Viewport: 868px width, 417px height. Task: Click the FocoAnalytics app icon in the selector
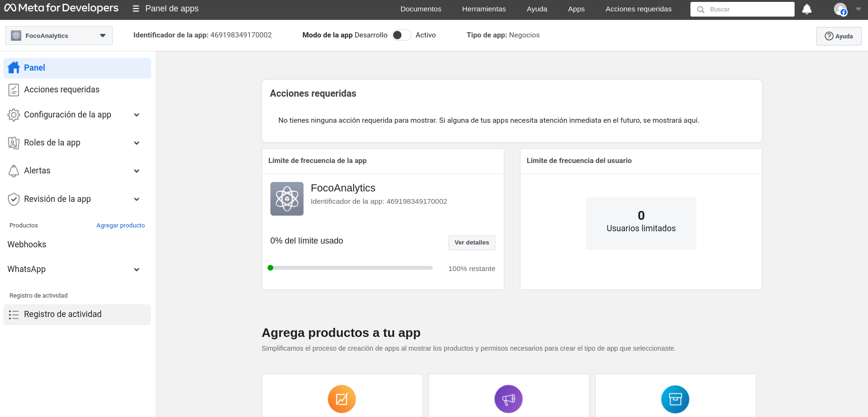pos(16,36)
